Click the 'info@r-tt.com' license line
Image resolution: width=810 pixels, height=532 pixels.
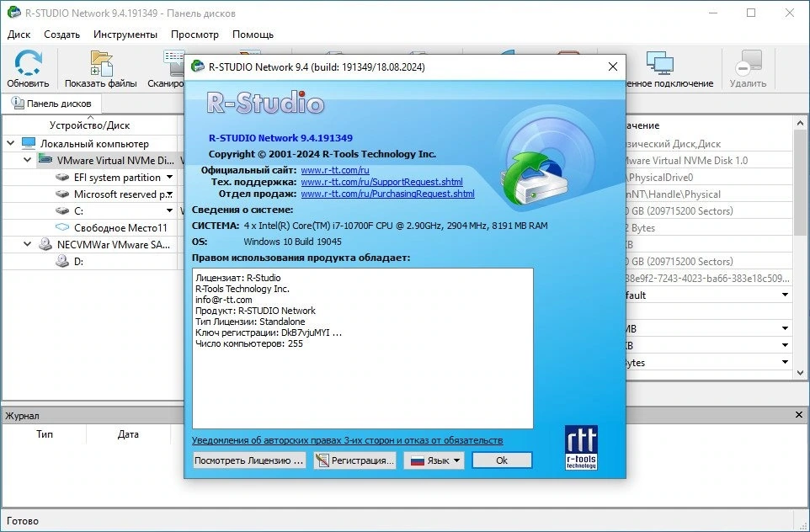(x=224, y=300)
